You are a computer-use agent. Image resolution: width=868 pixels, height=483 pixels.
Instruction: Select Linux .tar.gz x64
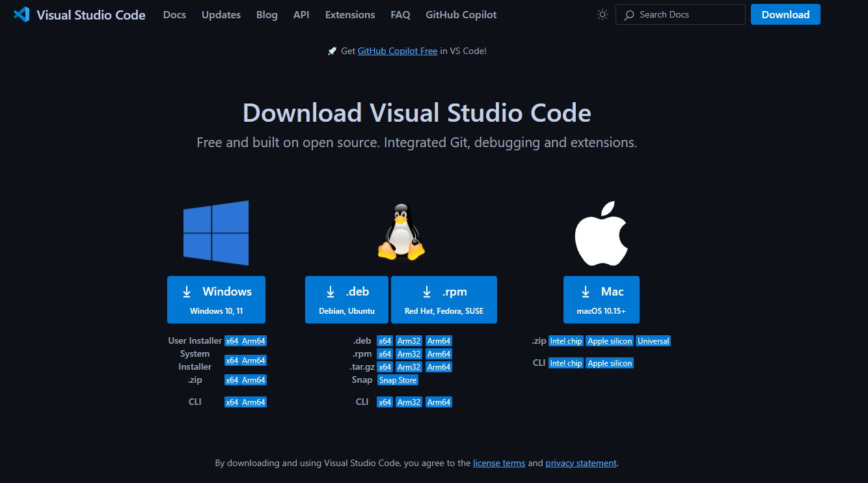(385, 367)
